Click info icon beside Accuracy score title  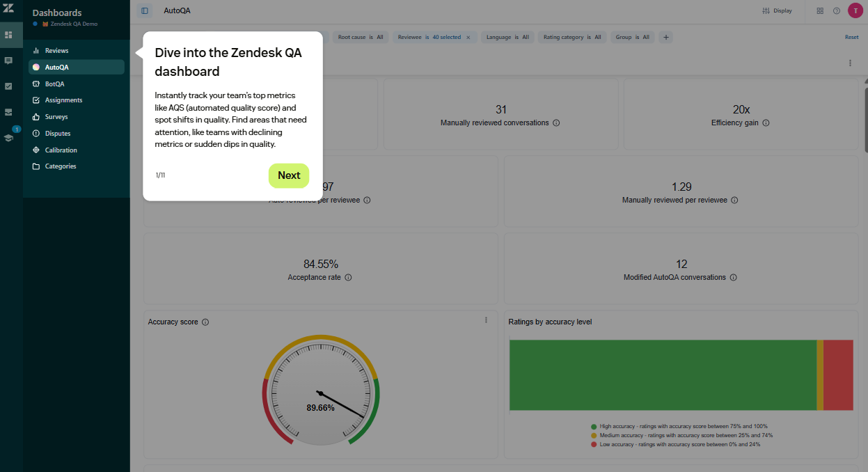205,322
